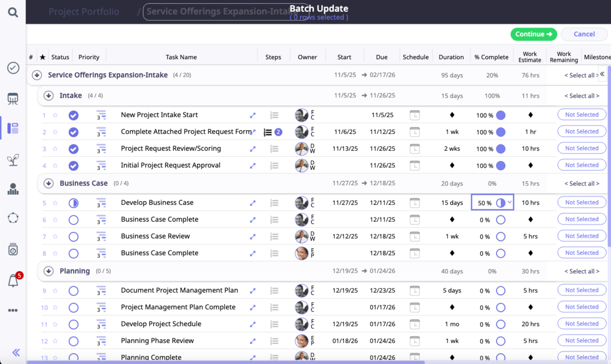Collapse the Intake section

click(x=49, y=96)
